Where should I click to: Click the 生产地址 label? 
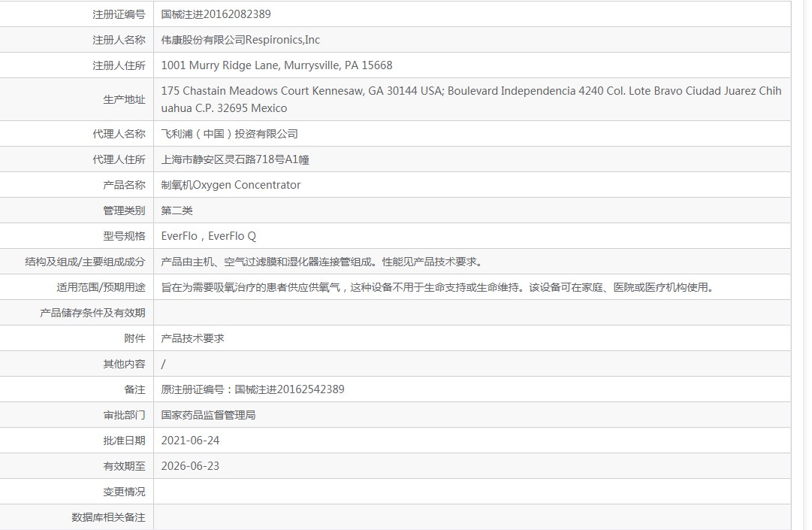coord(124,99)
